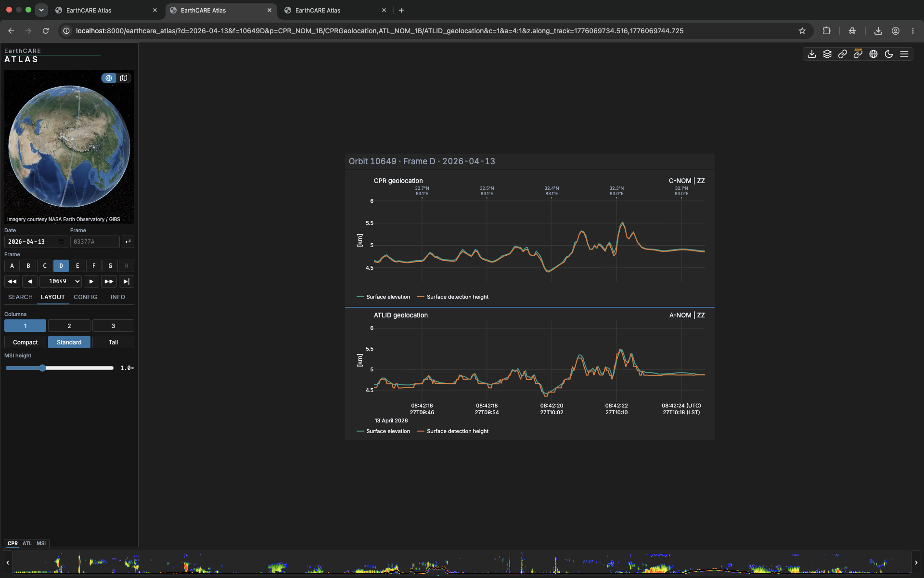Select the MSI quicklook tab
This screenshot has height=578, width=924.
point(41,543)
